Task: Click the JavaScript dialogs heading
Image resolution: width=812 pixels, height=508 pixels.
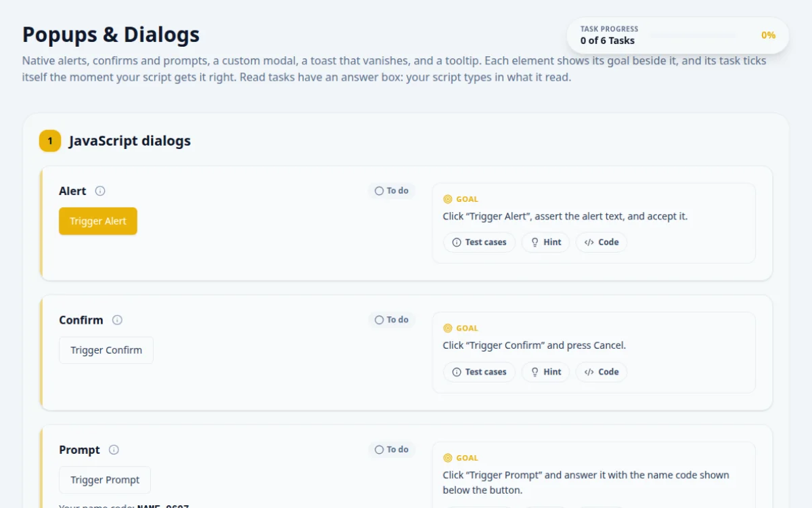Action: 130,141
